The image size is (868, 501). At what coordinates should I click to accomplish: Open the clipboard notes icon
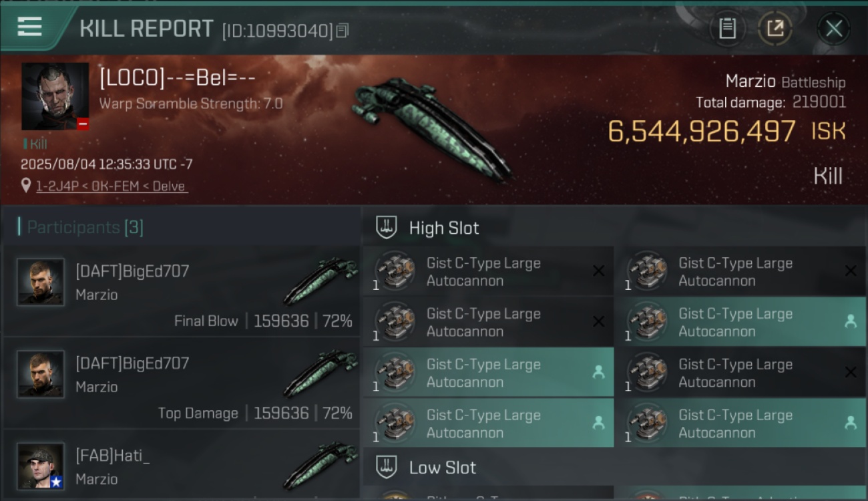pyautogui.click(x=727, y=28)
